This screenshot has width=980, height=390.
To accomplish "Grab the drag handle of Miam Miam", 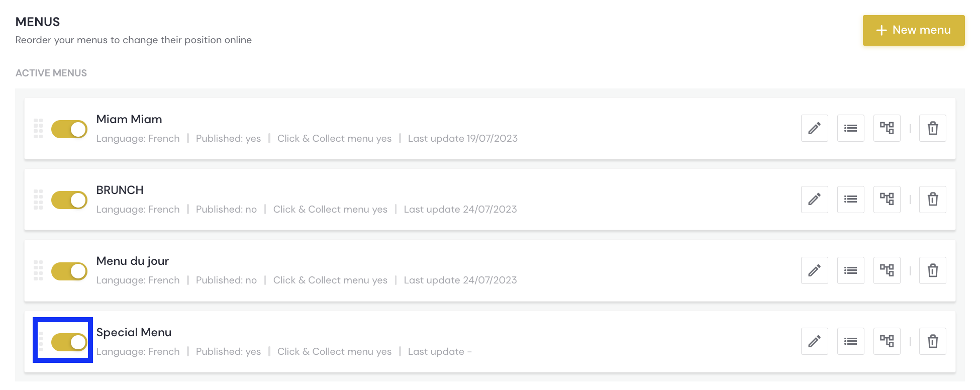I will click(x=38, y=129).
